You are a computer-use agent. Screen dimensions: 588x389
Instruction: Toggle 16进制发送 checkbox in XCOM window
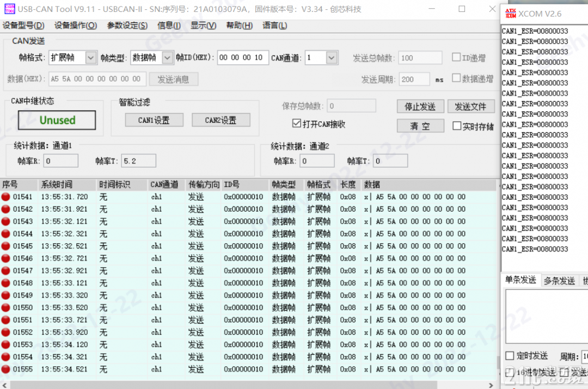click(x=510, y=372)
